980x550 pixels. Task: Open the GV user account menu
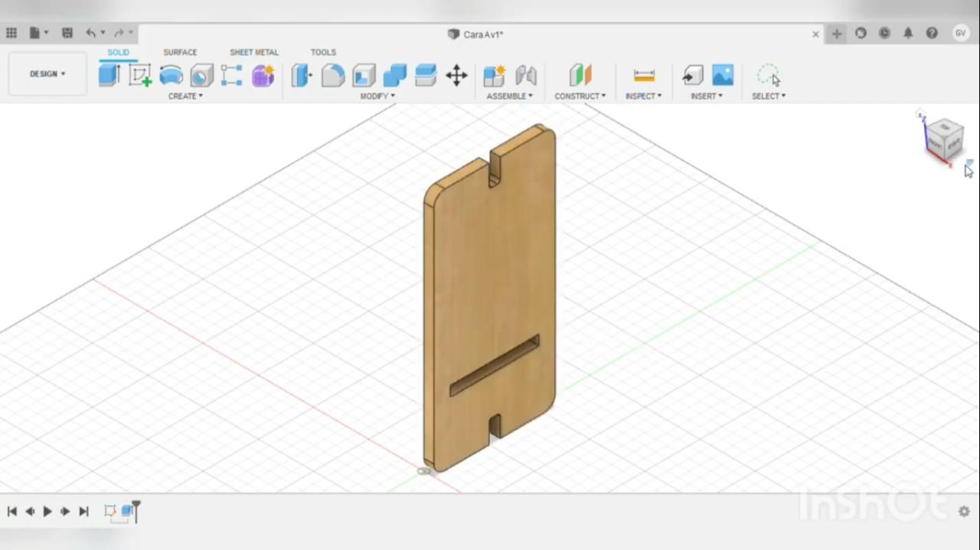point(960,33)
